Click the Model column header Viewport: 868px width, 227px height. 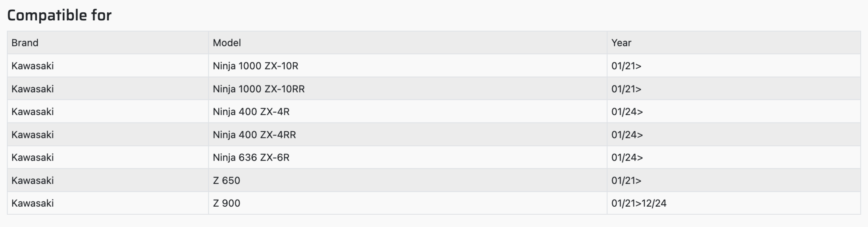(x=227, y=43)
